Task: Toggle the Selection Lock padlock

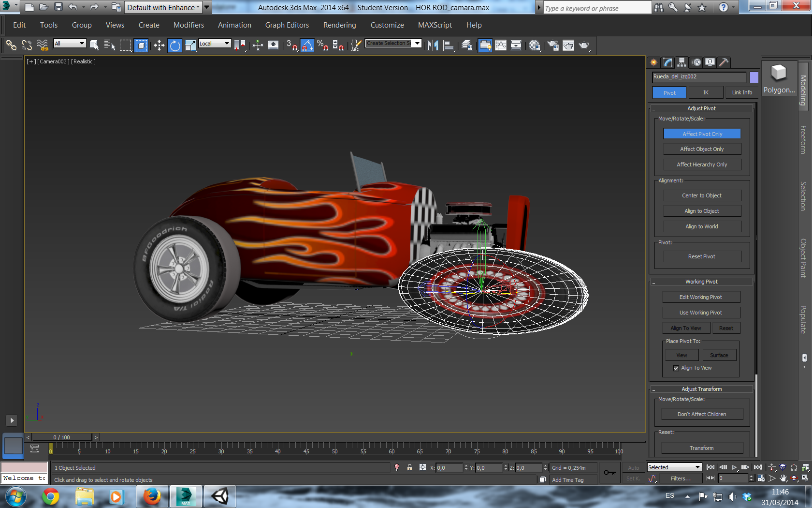Action: tap(409, 467)
